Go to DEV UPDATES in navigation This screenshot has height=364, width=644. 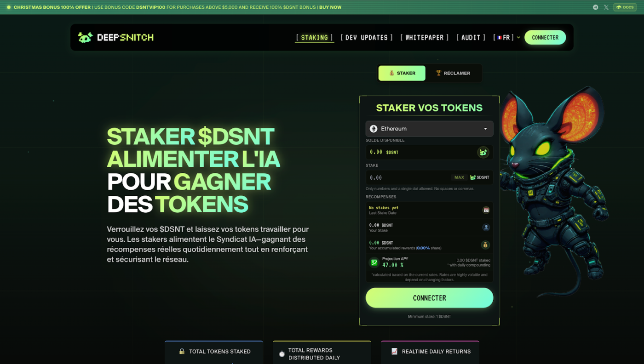pyautogui.click(x=367, y=38)
